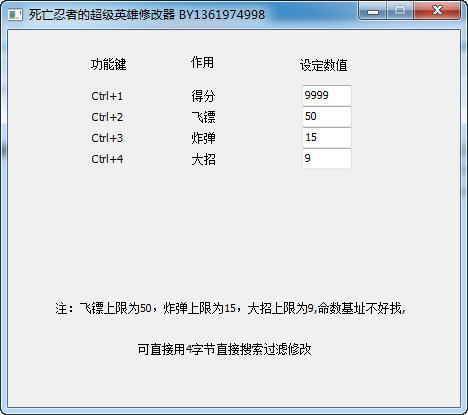
Task: Minimize the trainer window
Action: (373, 11)
